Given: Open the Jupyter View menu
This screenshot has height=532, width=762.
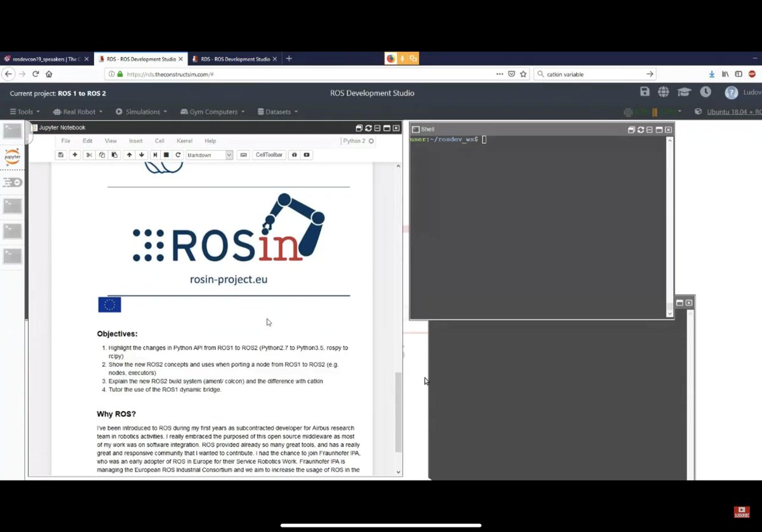Looking at the screenshot, I should pos(110,141).
